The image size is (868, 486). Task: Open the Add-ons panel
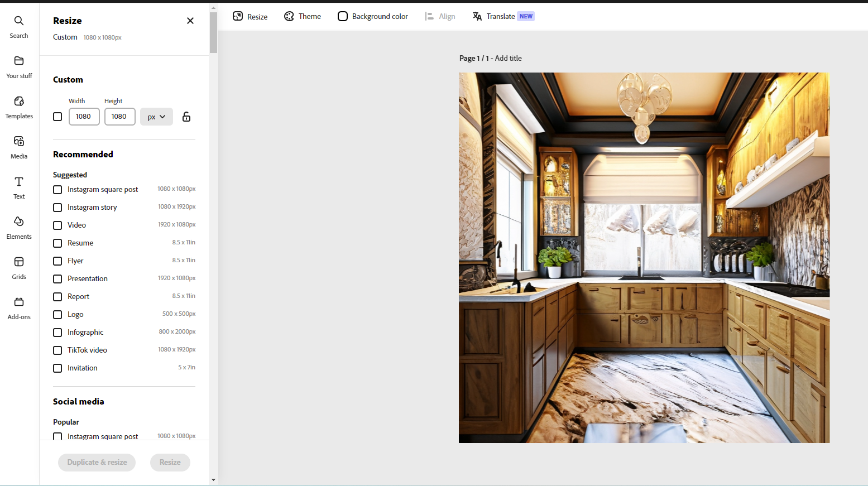pos(19,308)
